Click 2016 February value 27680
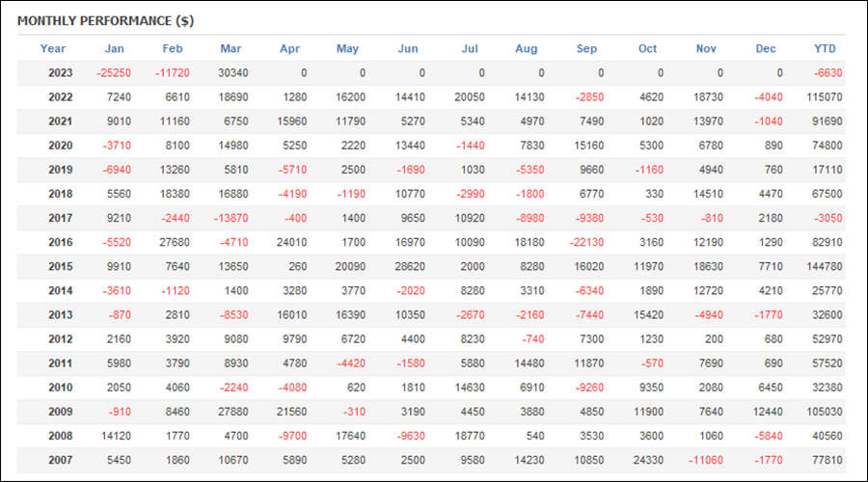This screenshot has height=482, width=868. pyautogui.click(x=175, y=242)
